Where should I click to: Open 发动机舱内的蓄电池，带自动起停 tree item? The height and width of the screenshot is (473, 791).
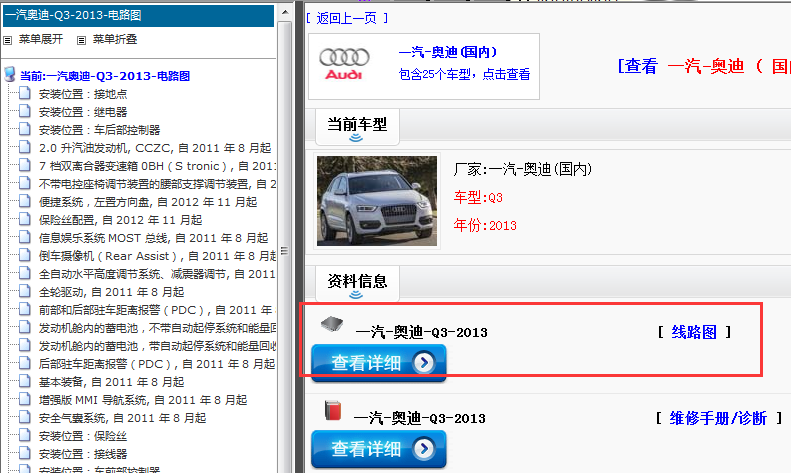pos(157,346)
